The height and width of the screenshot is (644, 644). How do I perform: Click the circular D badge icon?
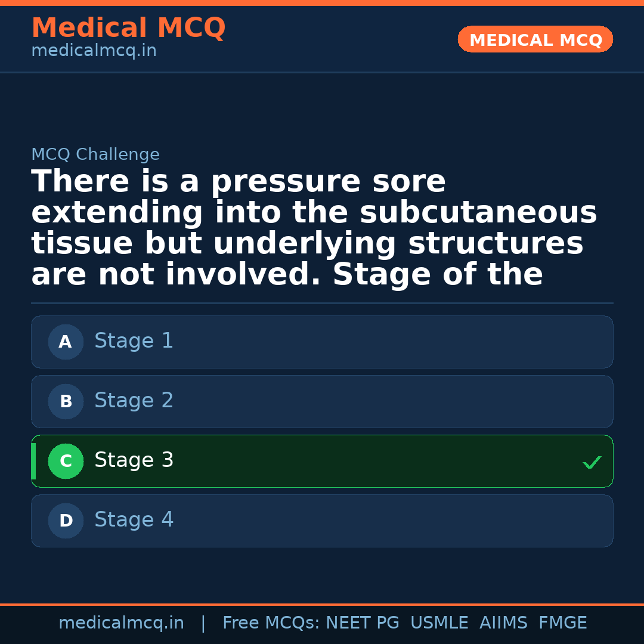pos(66,521)
